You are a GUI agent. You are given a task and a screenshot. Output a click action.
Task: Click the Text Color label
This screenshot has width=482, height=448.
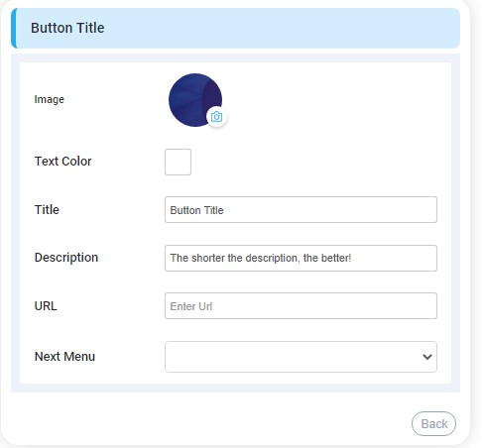point(62,162)
